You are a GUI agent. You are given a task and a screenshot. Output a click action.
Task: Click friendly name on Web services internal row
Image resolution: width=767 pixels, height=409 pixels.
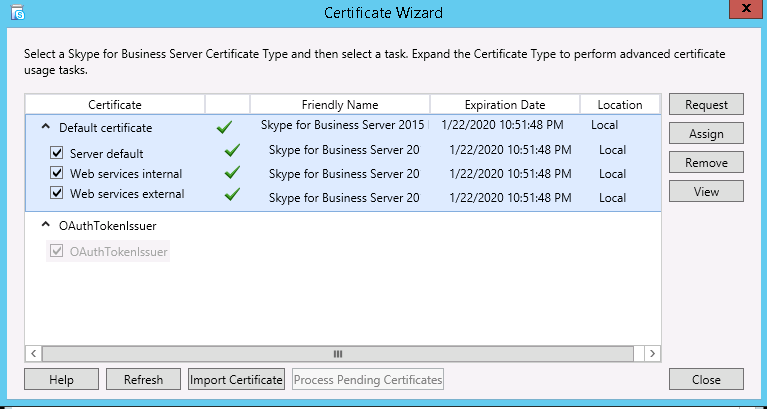pyautogui.click(x=344, y=174)
